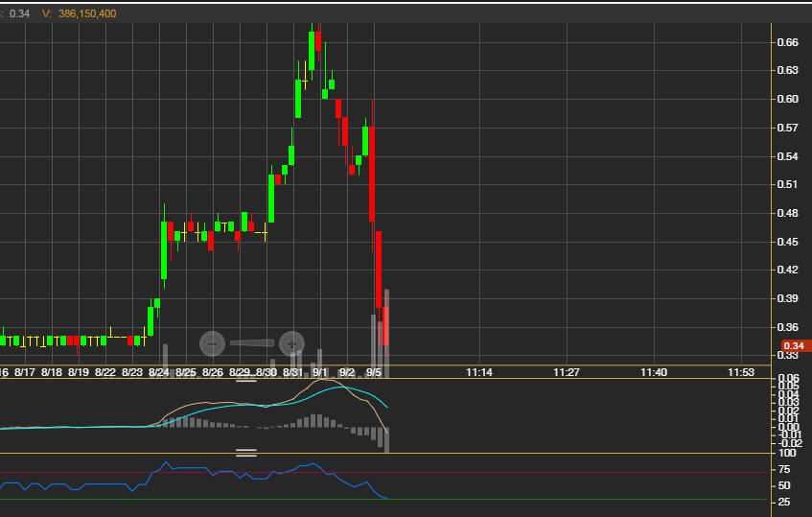Click the zoom in plus button
This screenshot has width=812, height=517.
pos(291,343)
